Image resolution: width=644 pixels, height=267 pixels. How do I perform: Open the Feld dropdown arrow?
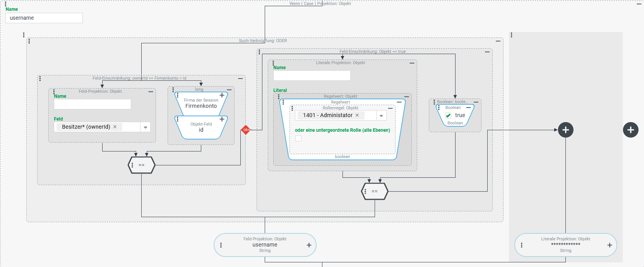point(146,127)
